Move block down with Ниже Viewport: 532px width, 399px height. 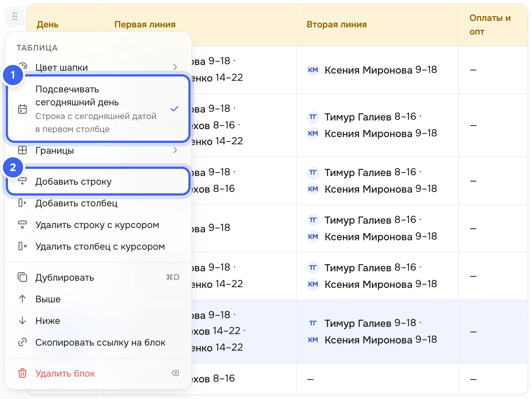coord(98,321)
